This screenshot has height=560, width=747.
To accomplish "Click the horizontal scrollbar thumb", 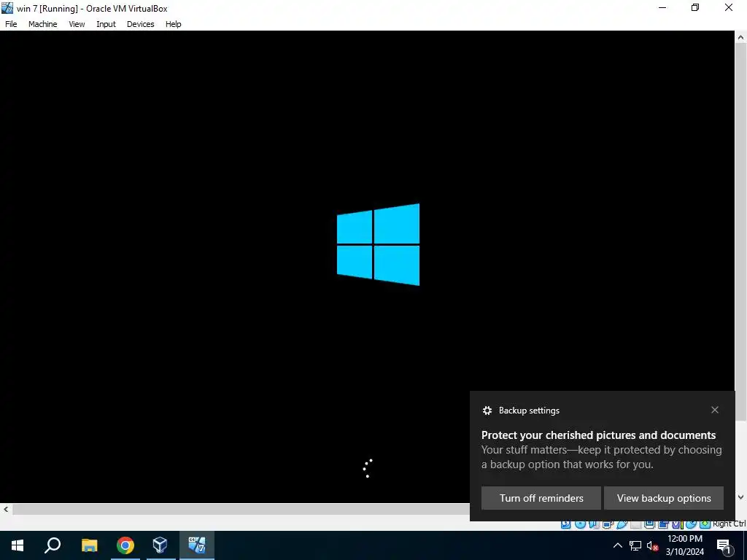I will tap(241, 510).
